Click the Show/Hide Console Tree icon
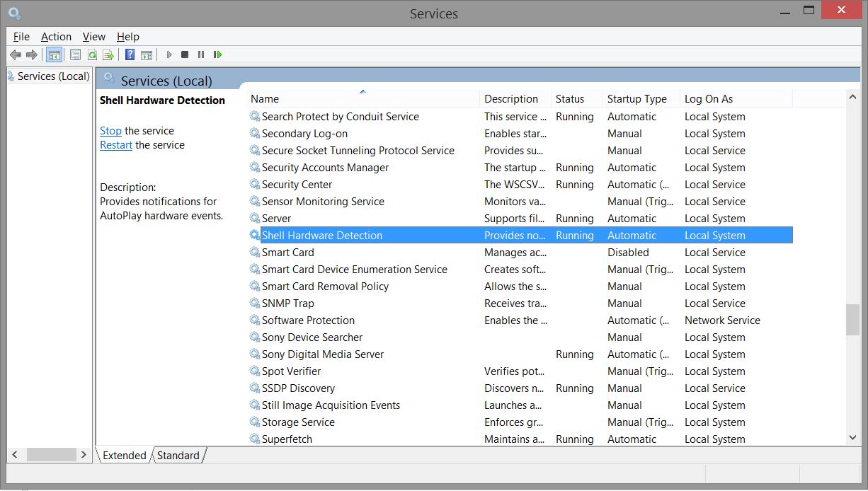 (x=54, y=54)
